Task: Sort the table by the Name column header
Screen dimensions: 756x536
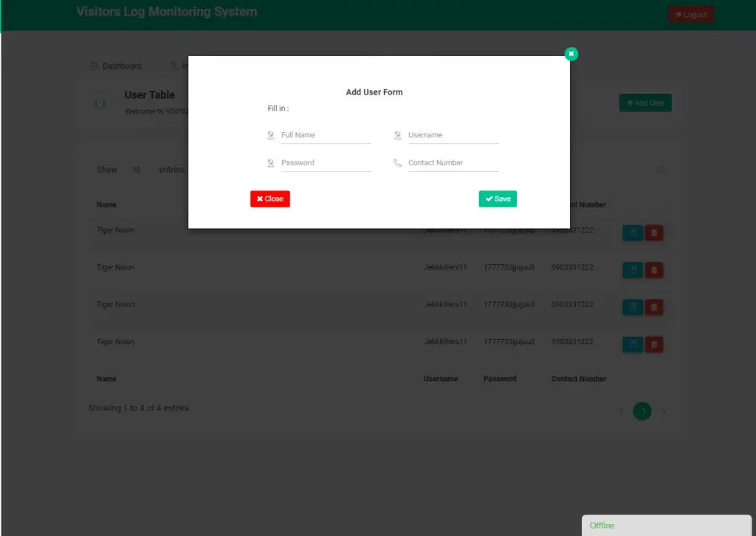Action: click(x=106, y=205)
